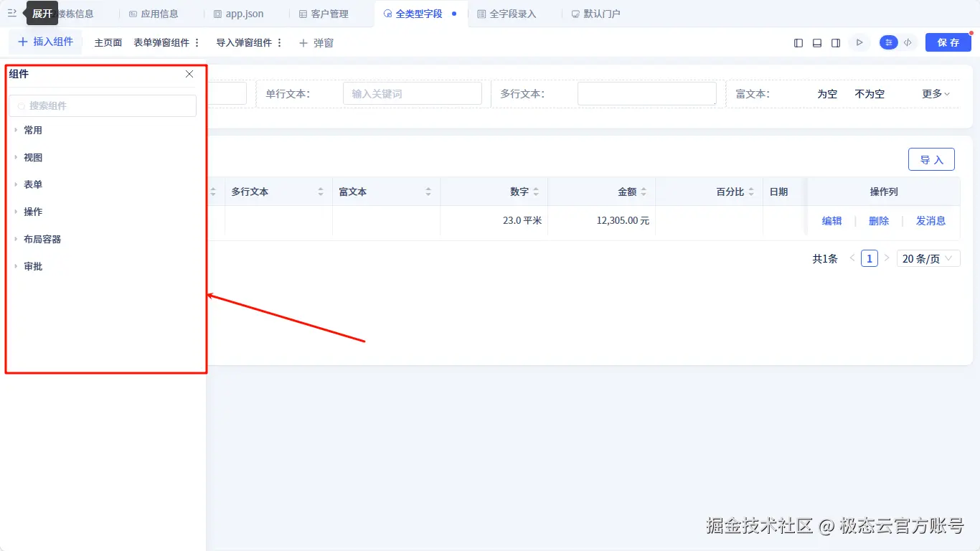
Task: Switch to 应用信息 tab
Action: (x=154, y=14)
